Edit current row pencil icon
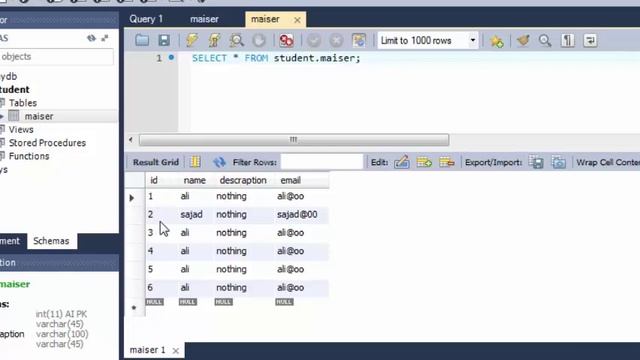The height and width of the screenshot is (360, 640). [x=402, y=162]
